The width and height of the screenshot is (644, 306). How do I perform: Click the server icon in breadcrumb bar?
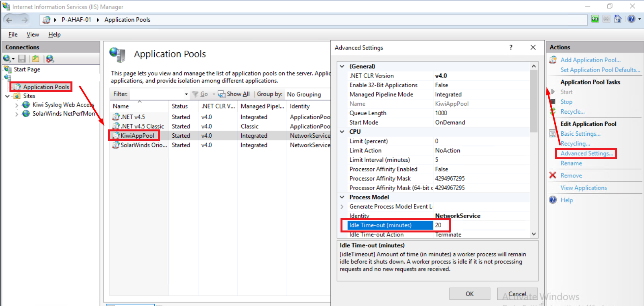click(x=46, y=20)
